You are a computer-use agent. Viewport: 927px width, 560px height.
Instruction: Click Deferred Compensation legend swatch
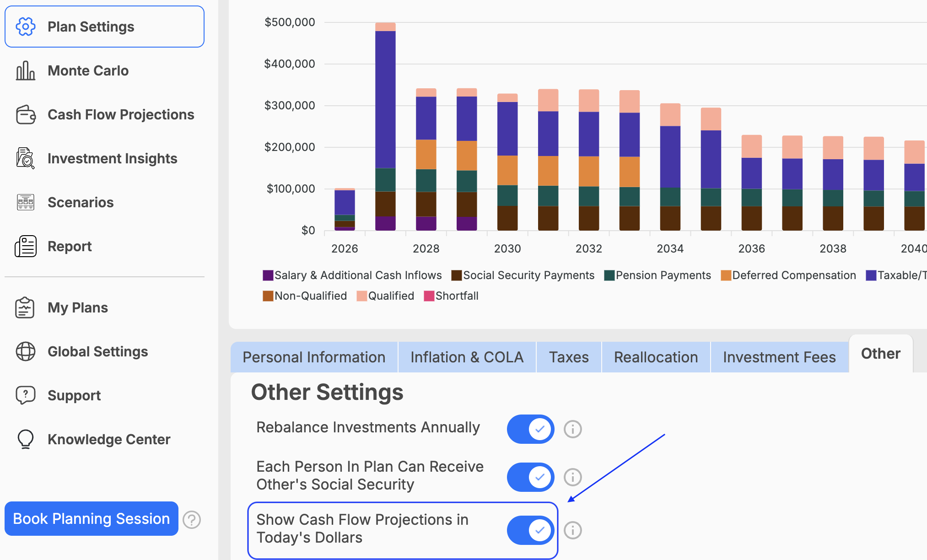click(x=726, y=275)
